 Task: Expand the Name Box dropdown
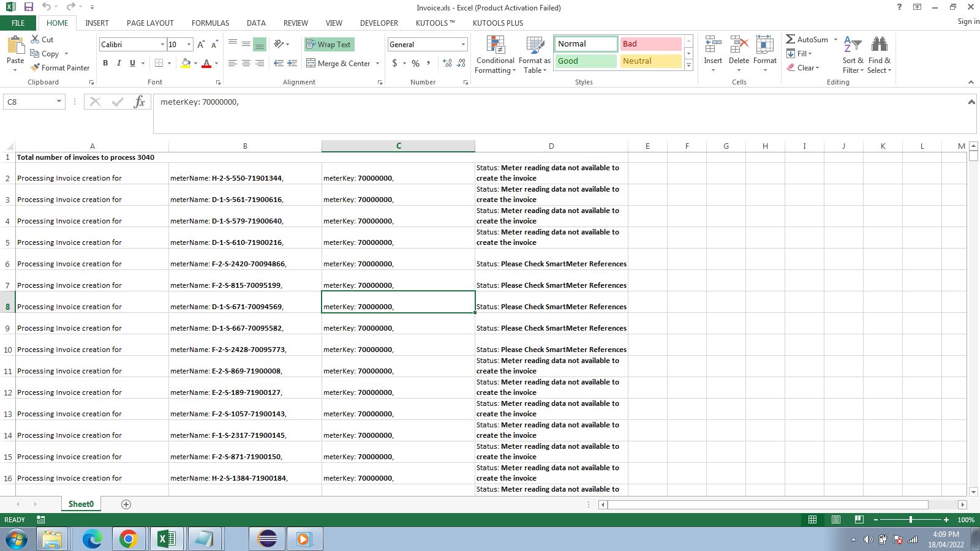(59, 102)
